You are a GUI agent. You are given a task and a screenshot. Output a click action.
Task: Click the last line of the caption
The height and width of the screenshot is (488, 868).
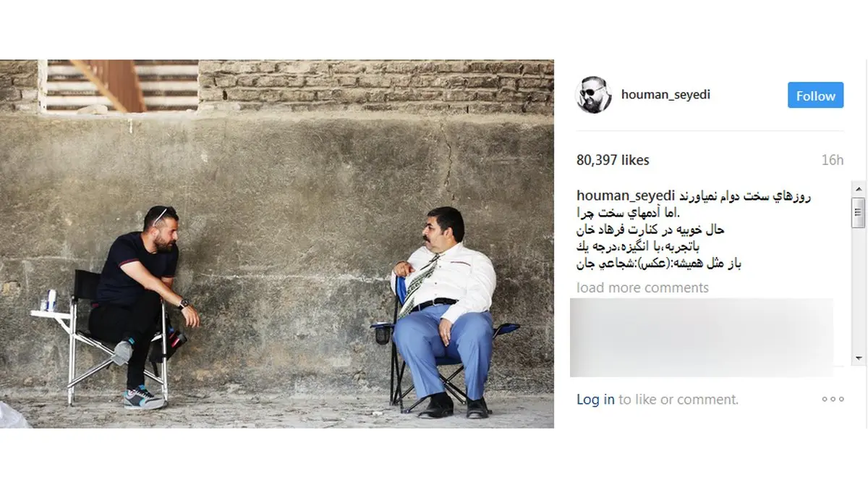(659, 264)
